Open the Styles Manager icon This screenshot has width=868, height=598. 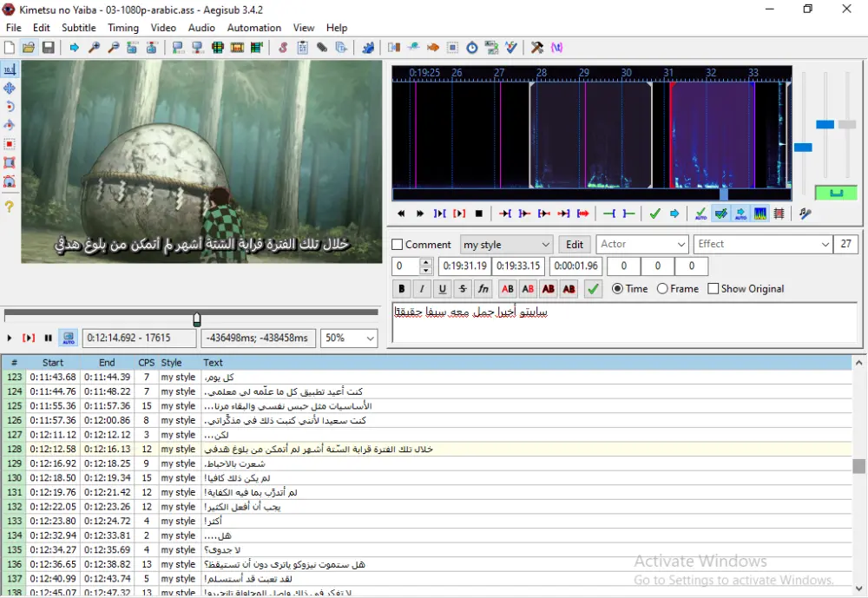pos(283,48)
